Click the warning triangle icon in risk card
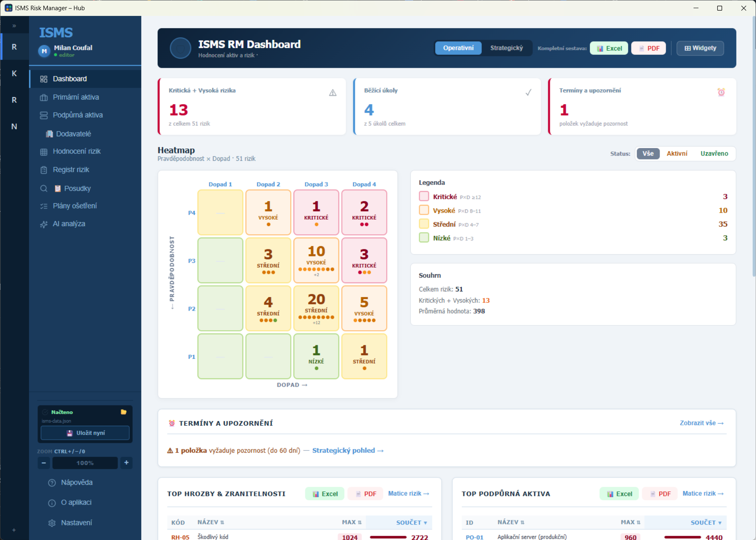Screen dimensions: 756x540 point(333,93)
